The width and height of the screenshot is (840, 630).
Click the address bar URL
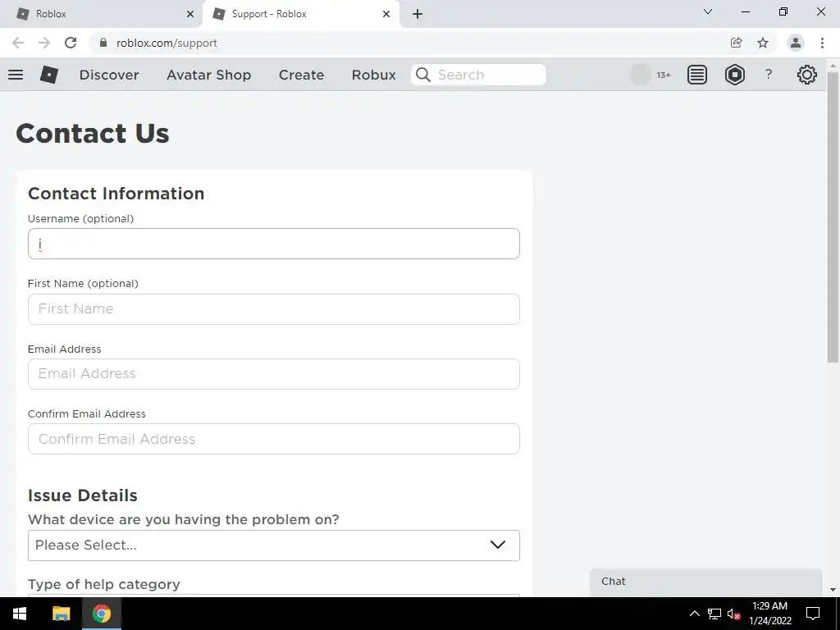point(167,43)
